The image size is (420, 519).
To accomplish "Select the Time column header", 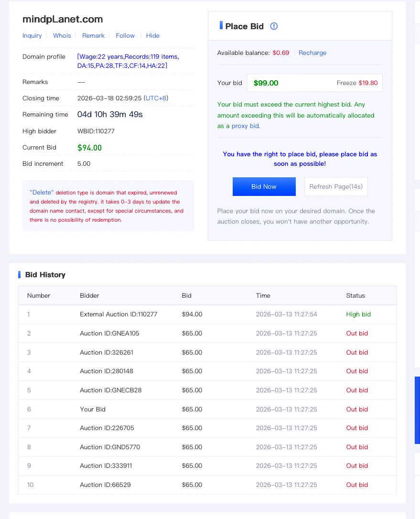I will point(263,296).
